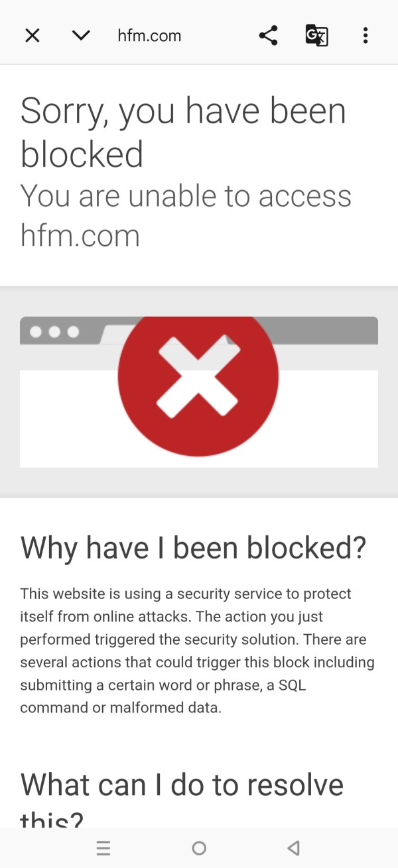This screenshot has width=398, height=868.
Task: Tap the hfm.com address text
Action: pos(149,35)
